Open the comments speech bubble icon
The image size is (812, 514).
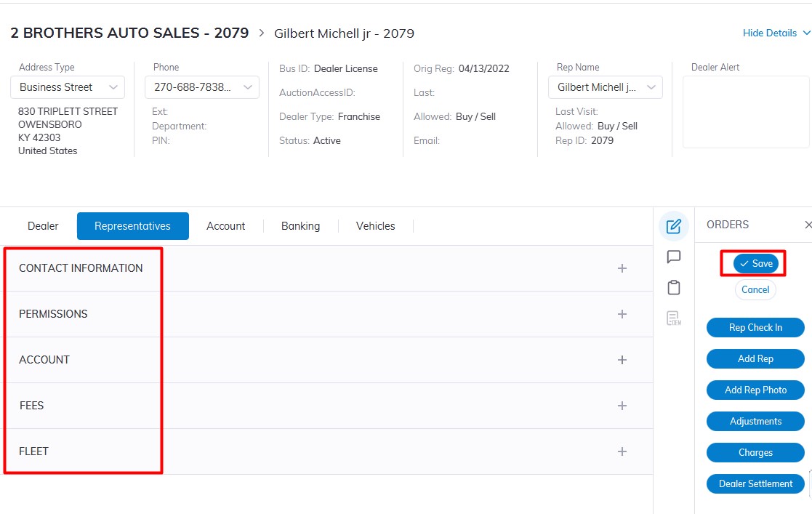pos(673,257)
